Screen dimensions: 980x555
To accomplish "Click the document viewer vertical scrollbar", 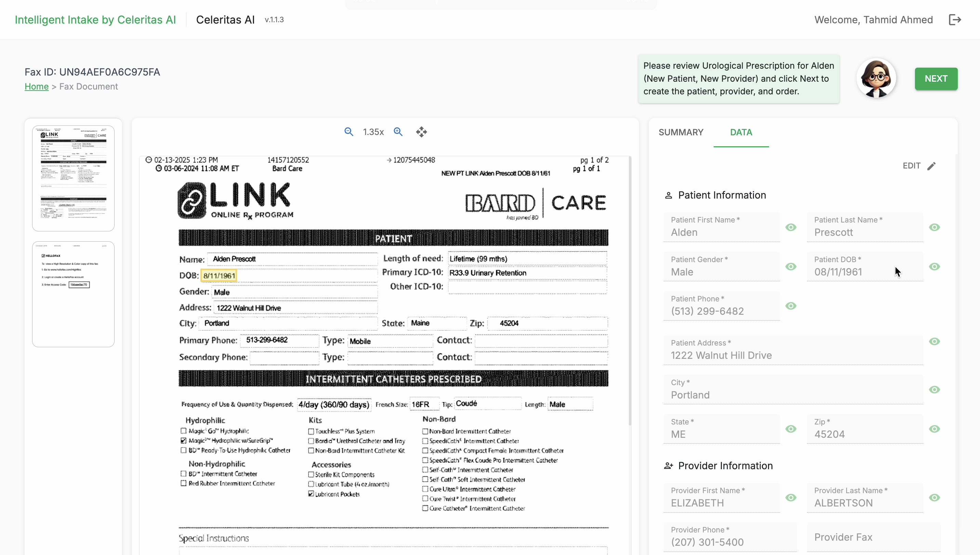I will pos(630,290).
